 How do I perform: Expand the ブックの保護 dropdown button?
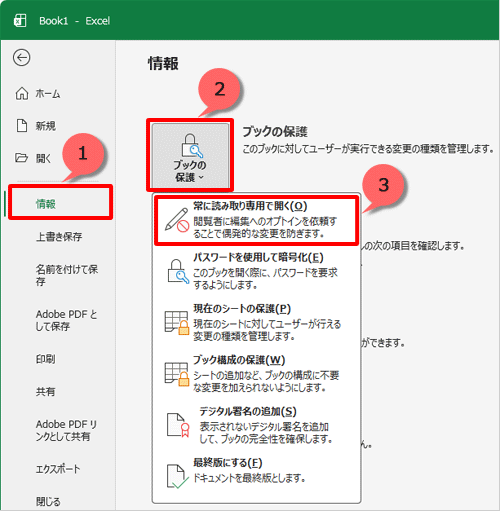(190, 155)
